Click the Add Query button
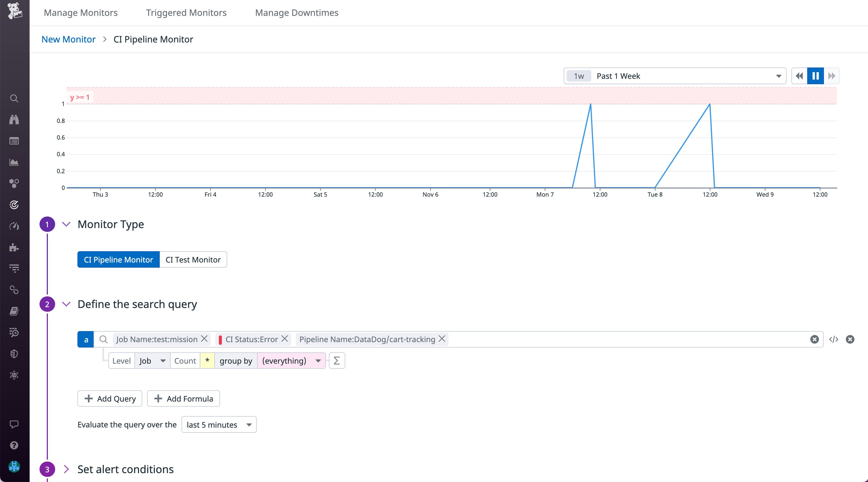The image size is (868, 482). 109,398
